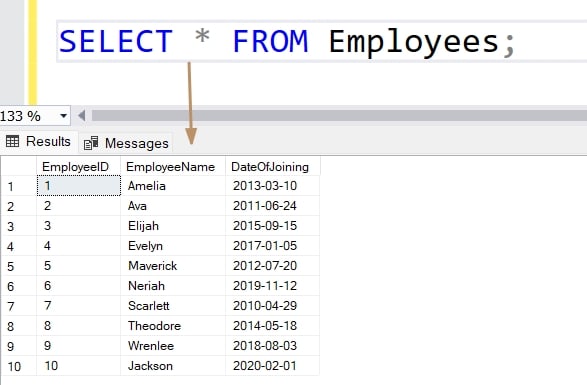Select the date cell 2019-11-12
This screenshot has width=587, height=385.
pyautogui.click(x=273, y=286)
